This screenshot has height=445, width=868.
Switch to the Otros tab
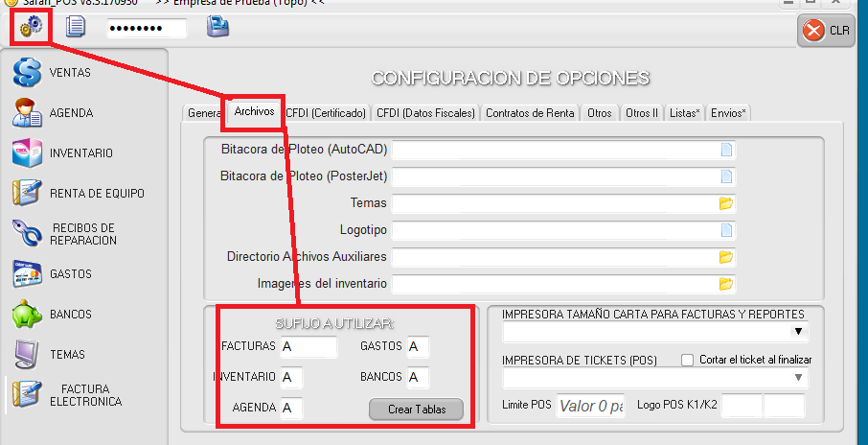pos(600,113)
